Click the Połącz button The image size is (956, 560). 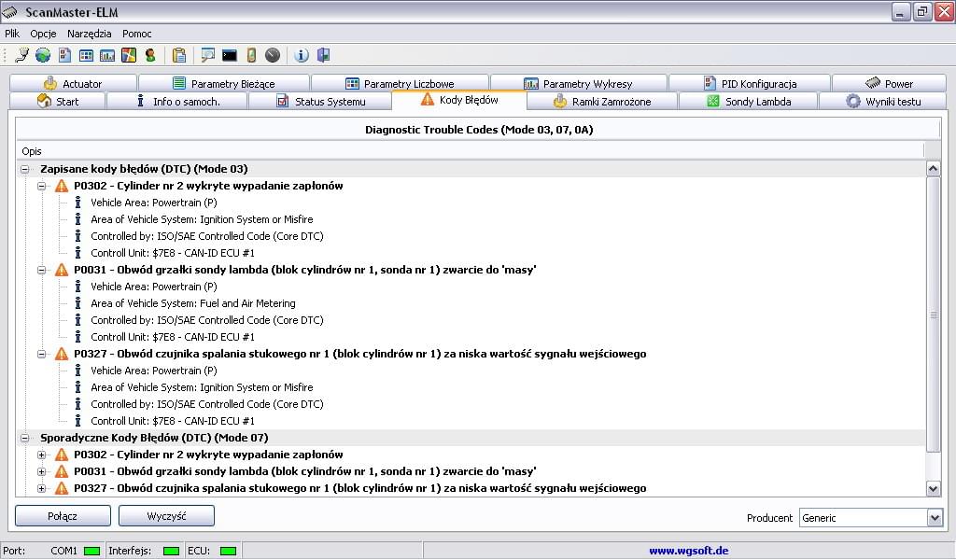tap(63, 516)
